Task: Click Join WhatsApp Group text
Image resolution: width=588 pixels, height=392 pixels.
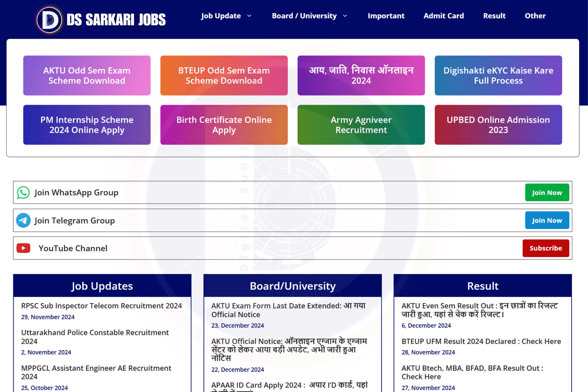Action: pos(76,193)
